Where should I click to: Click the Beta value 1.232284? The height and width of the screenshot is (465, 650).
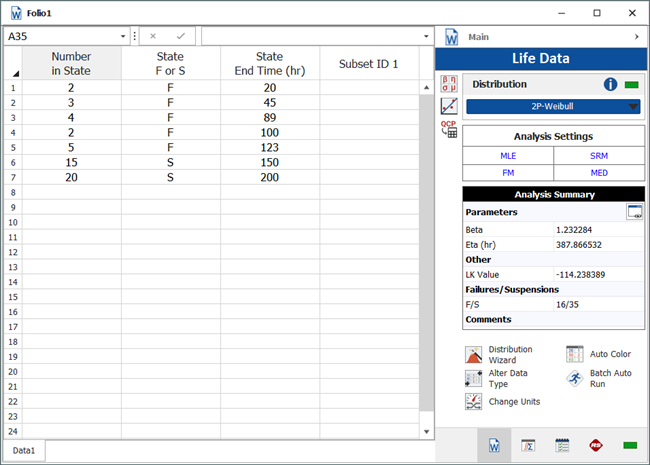pyautogui.click(x=574, y=230)
